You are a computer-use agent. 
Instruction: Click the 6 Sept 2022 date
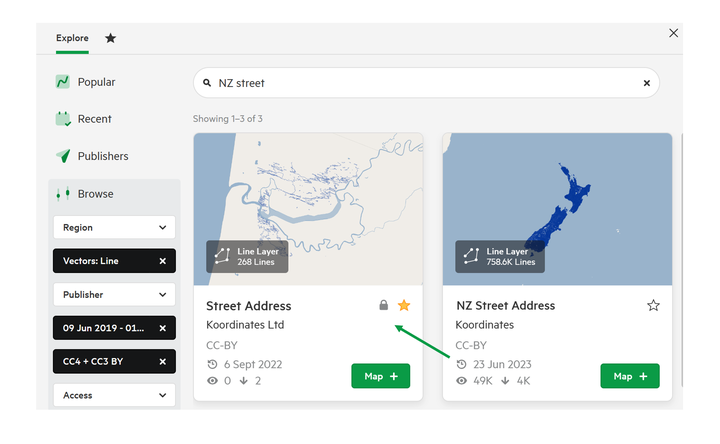click(253, 364)
